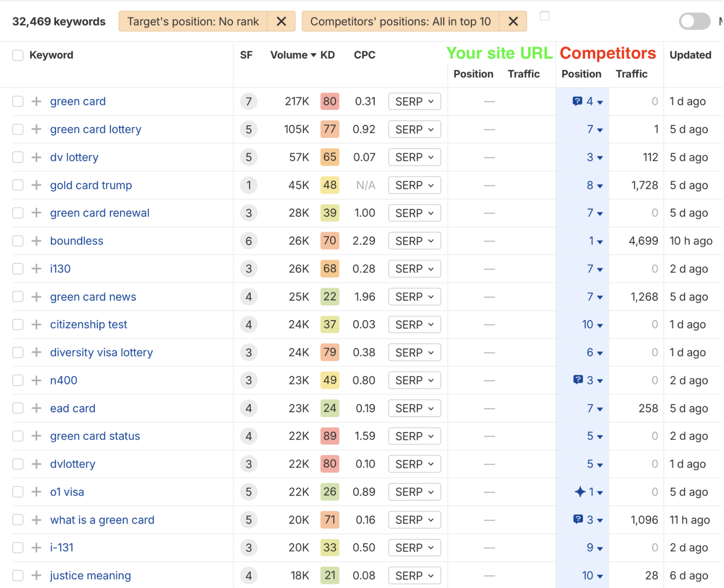724x588 pixels.
Task: Open the diversity visa lottery keyword link
Action: tap(101, 352)
